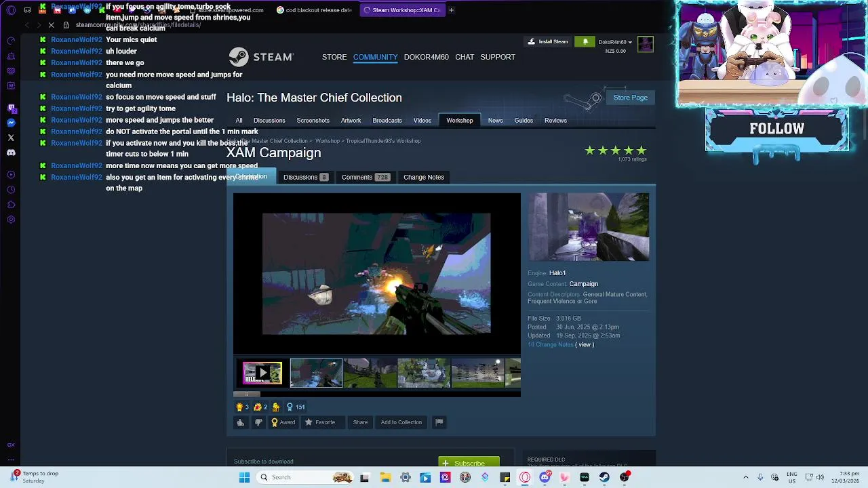
Task: Select the third screenshot thumbnail with green field
Action: [370, 373]
